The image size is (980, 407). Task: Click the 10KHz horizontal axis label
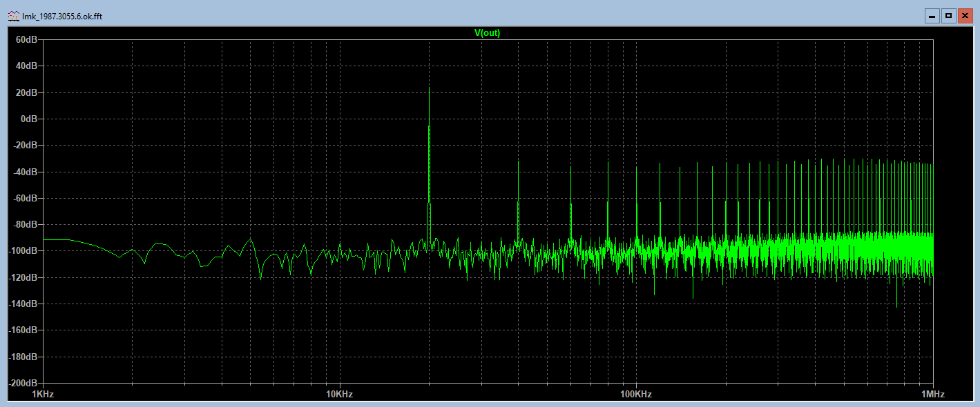339,395
